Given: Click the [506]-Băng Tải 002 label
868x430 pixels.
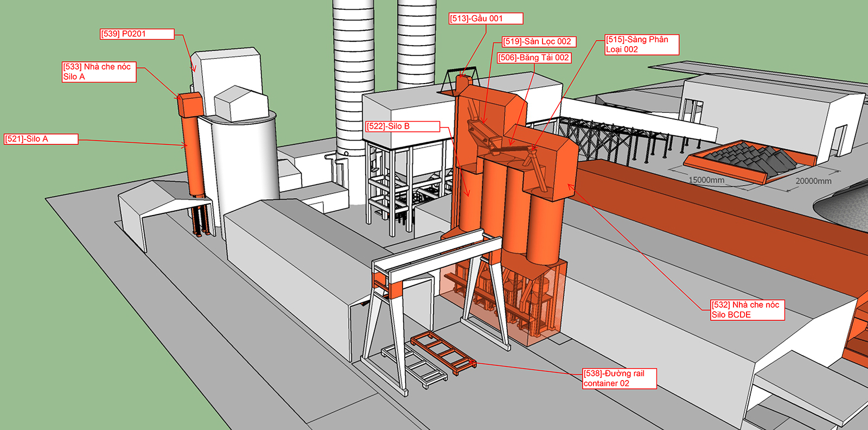Looking at the screenshot, I should click(x=534, y=58).
